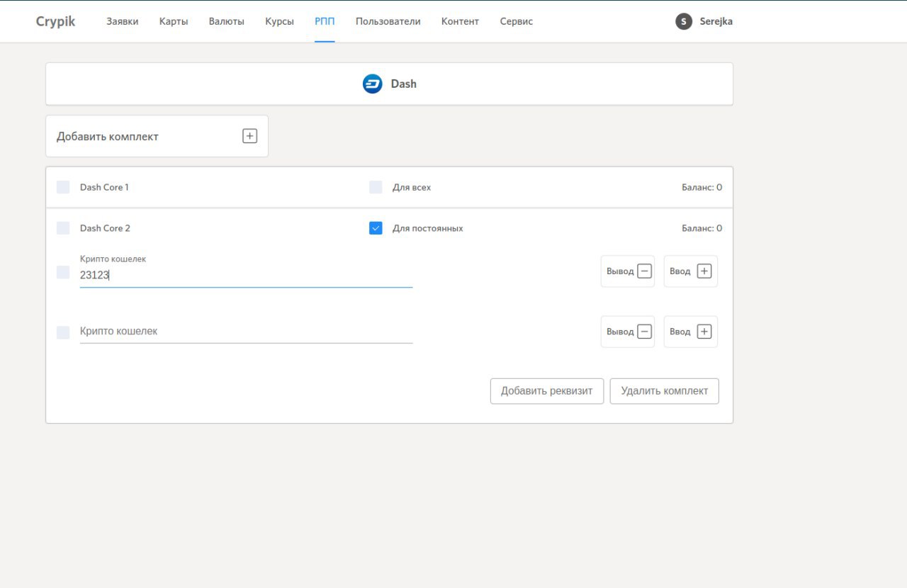Tick the checkbox next to Dash Core 2
907x588 pixels.
63,228
